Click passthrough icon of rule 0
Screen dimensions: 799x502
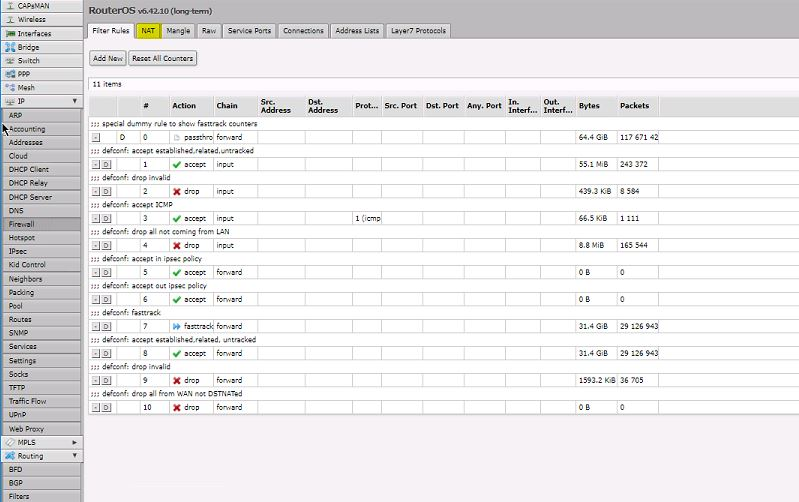(x=177, y=138)
